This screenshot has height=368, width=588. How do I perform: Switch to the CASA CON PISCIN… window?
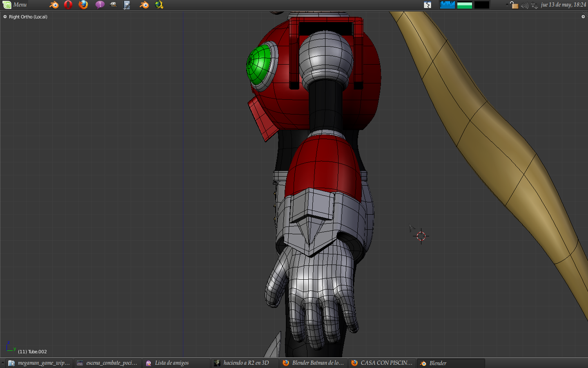(382, 363)
